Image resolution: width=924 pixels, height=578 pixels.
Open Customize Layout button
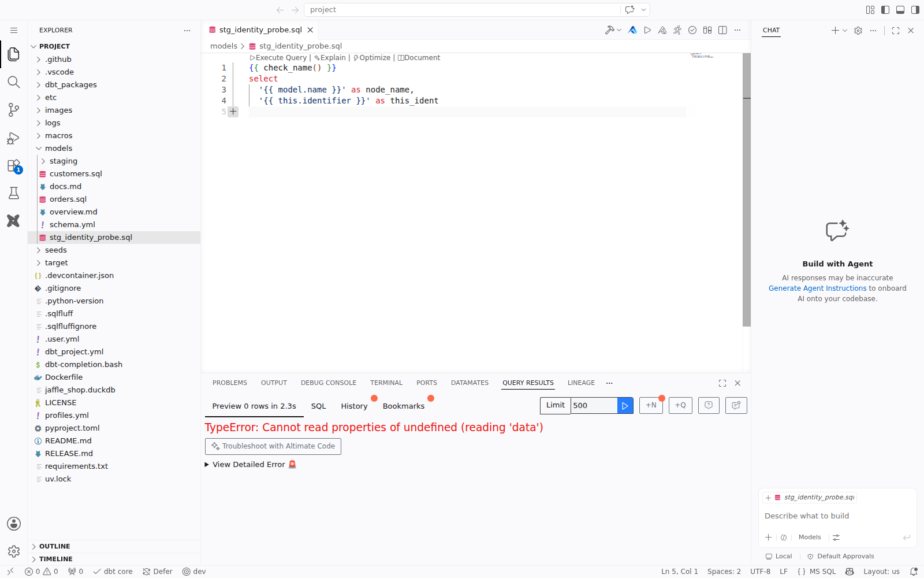pos(870,10)
